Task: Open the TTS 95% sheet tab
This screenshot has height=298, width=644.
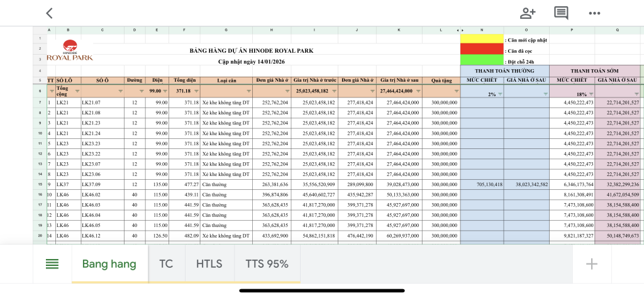Action: click(267, 264)
